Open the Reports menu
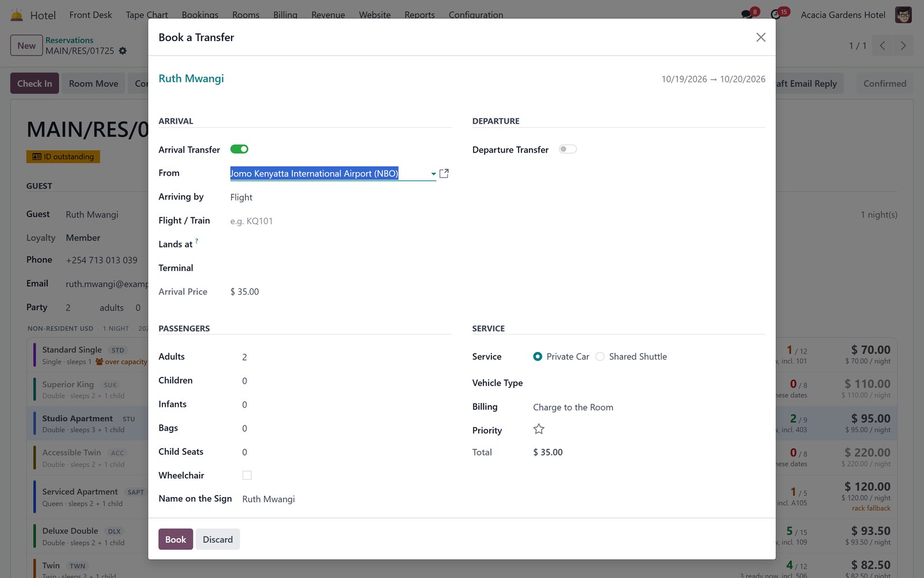 420,15
